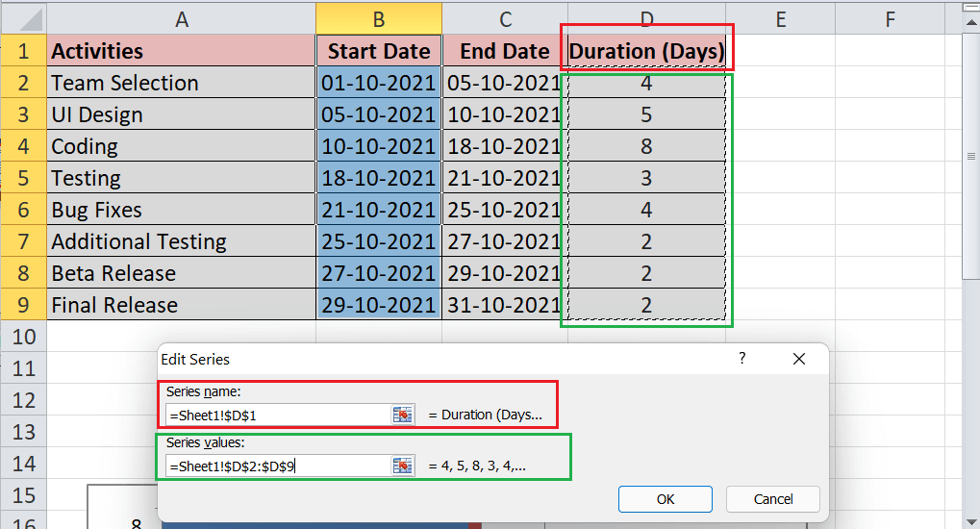
Task: Select empty cell E1
Action: [x=781, y=51]
